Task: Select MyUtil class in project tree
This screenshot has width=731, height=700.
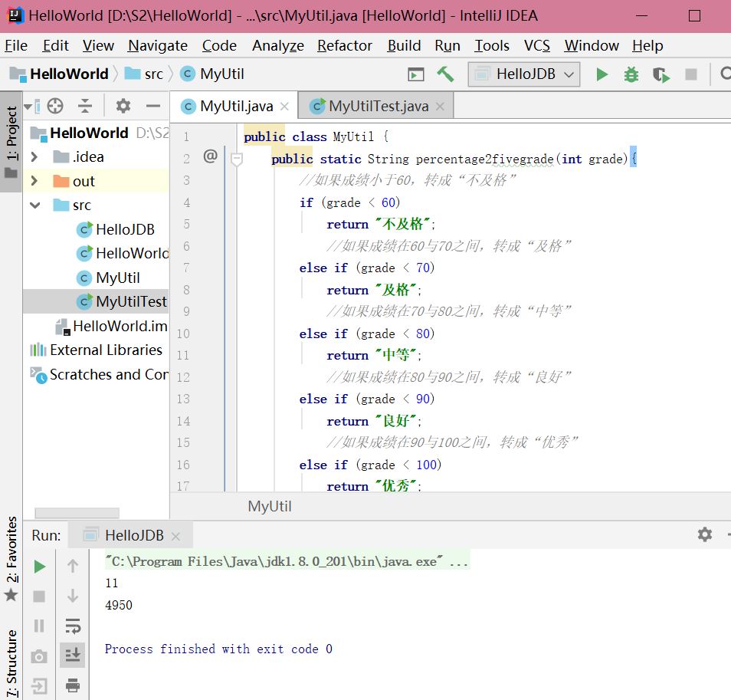Action: [108, 278]
